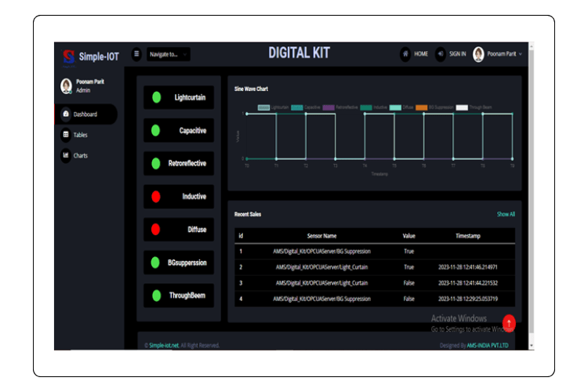Click the HOME icon in header

[x=405, y=54]
